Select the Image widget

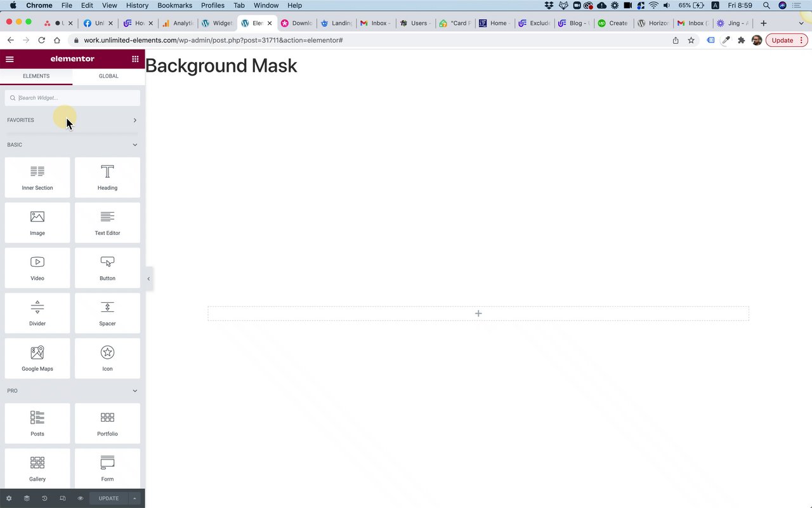point(37,222)
